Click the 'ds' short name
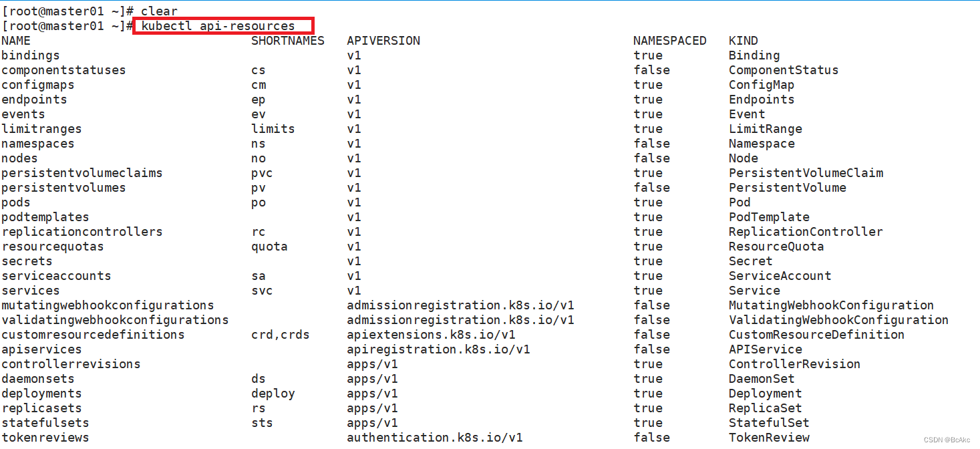The height and width of the screenshot is (449, 980). (259, 379)
